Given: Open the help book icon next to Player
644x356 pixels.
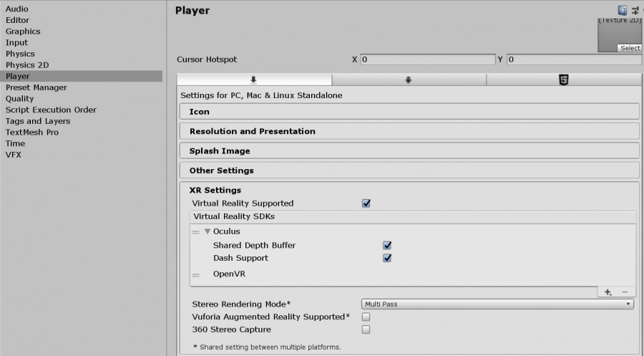Looking at the screenshot, I should tap(623, 10).
